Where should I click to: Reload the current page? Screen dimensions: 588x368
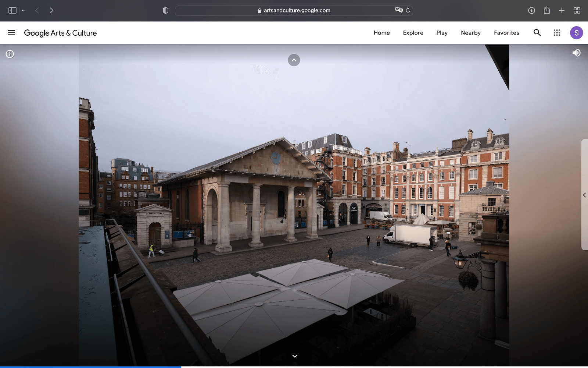pyautogui.click(x=408, y=10)
